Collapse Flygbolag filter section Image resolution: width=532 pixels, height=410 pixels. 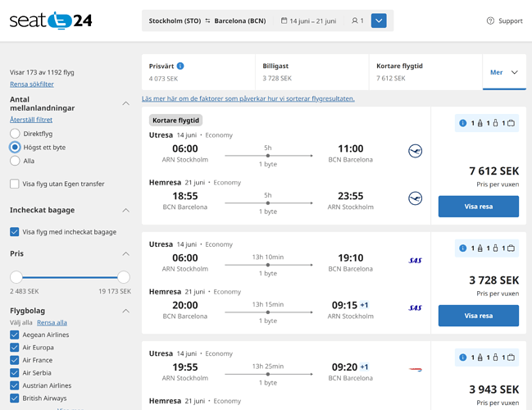point(126,311)
